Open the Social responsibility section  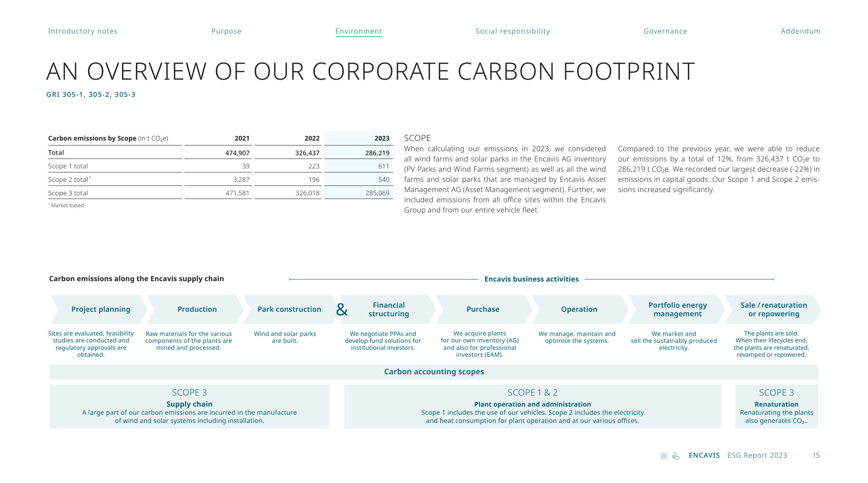point(513,31)
